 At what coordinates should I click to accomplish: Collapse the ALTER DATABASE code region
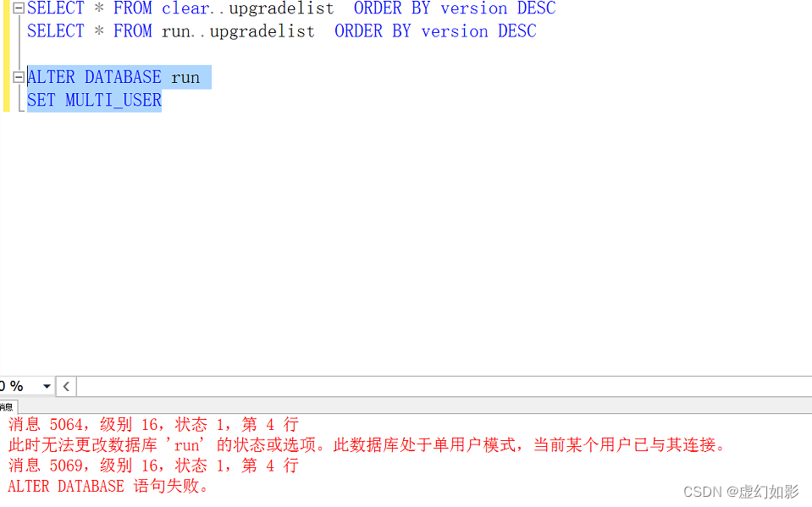tap(17, 76)
